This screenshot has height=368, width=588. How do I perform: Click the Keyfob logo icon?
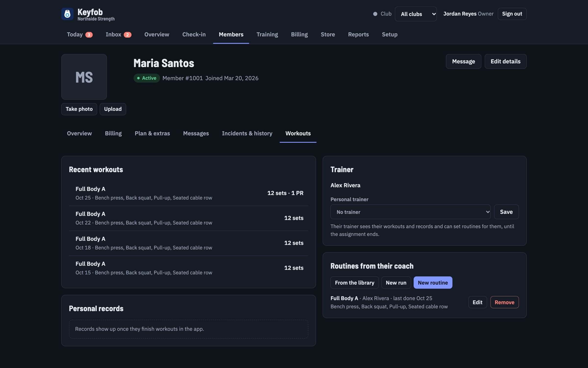tap(67, 14)
